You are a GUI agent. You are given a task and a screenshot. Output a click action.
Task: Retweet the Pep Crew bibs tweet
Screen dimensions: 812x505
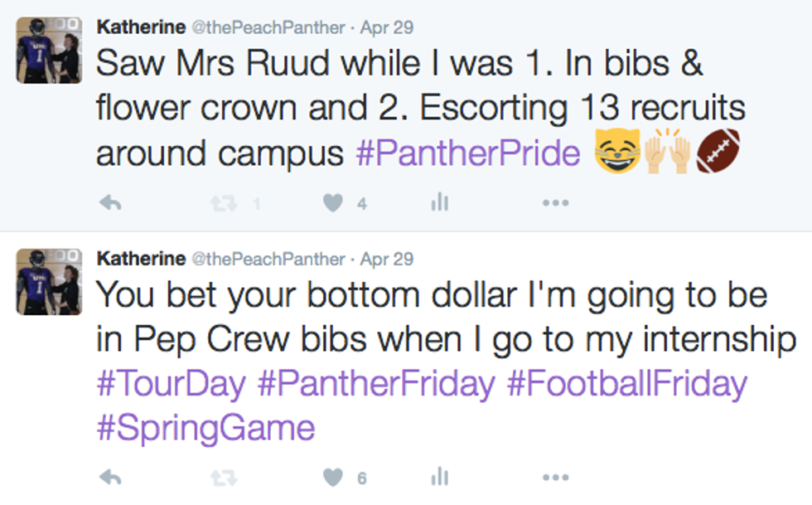coord(220,477)
